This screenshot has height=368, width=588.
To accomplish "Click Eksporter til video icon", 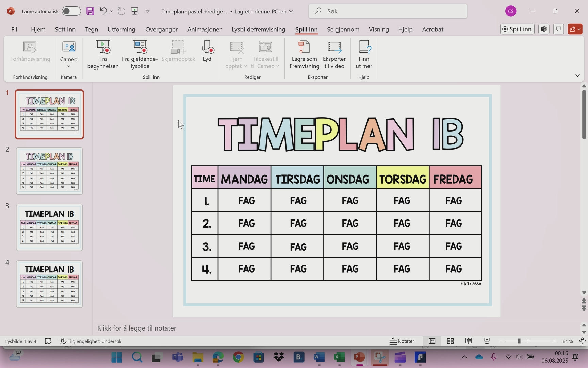I will [x=334, y=47].
